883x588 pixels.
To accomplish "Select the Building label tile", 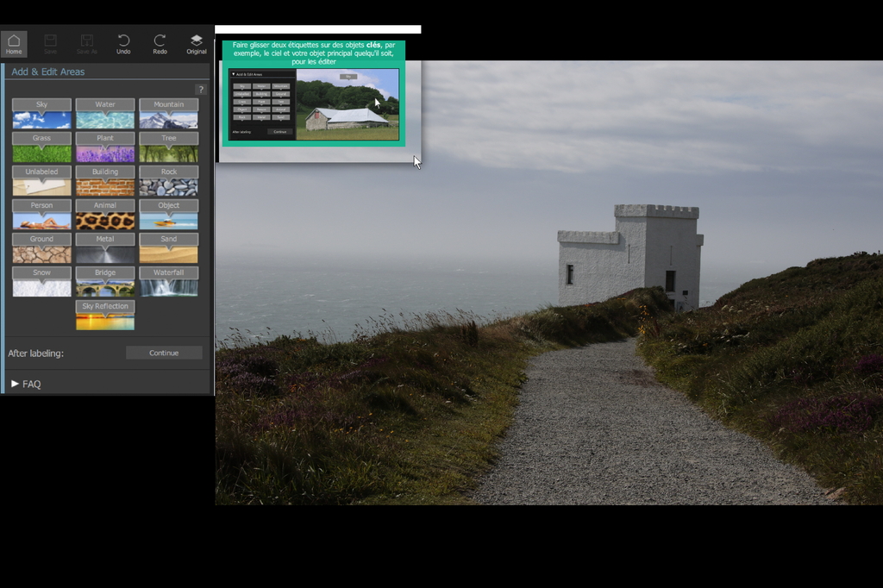I will [x=104, y=178].
